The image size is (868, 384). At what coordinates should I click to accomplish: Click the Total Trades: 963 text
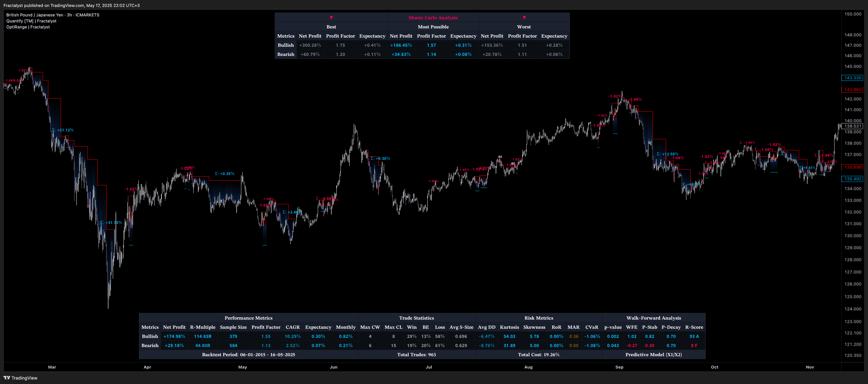pyautogui.click(x=417, y=355)
